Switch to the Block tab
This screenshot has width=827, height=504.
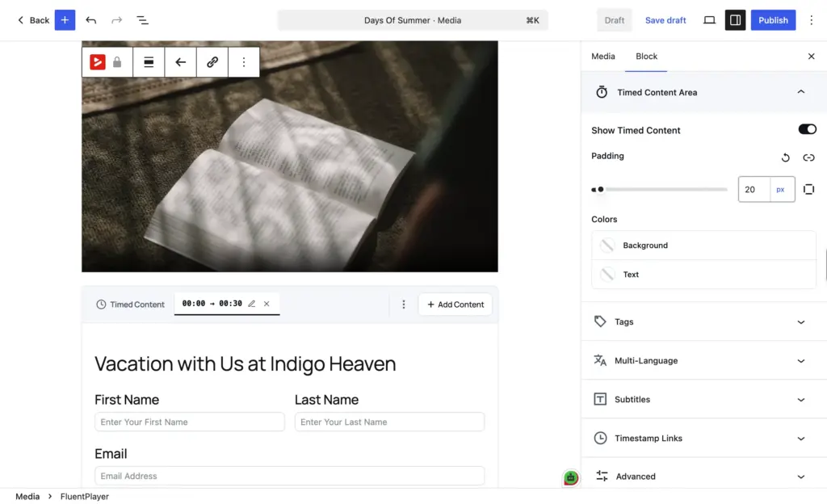tap(646, 57)
